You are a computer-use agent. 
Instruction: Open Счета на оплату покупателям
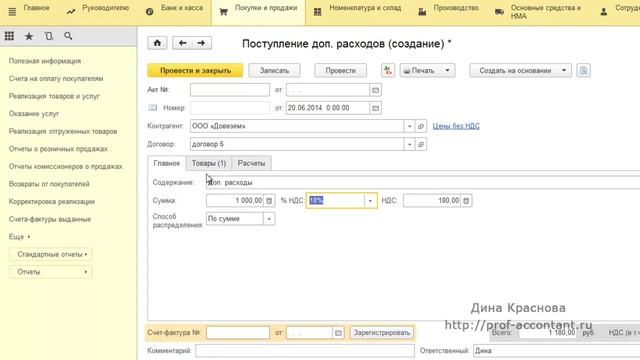(x=56, y=78)
